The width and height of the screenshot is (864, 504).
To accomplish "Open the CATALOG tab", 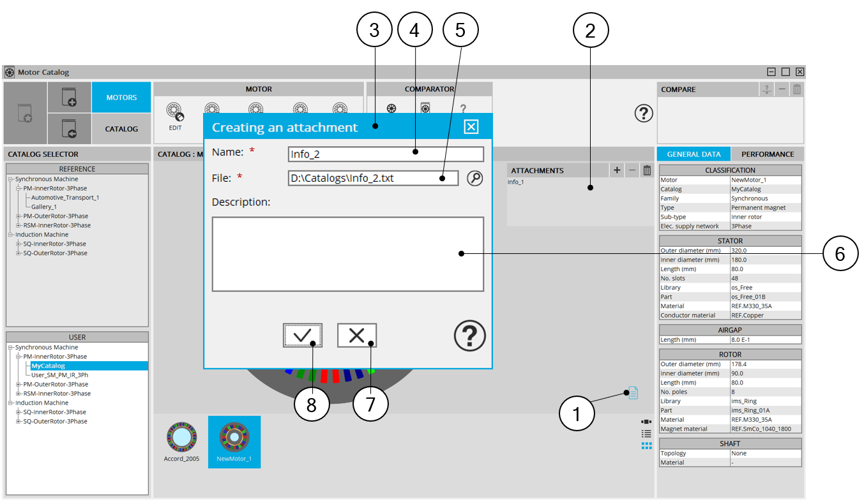I will click(x=121, y=129).
